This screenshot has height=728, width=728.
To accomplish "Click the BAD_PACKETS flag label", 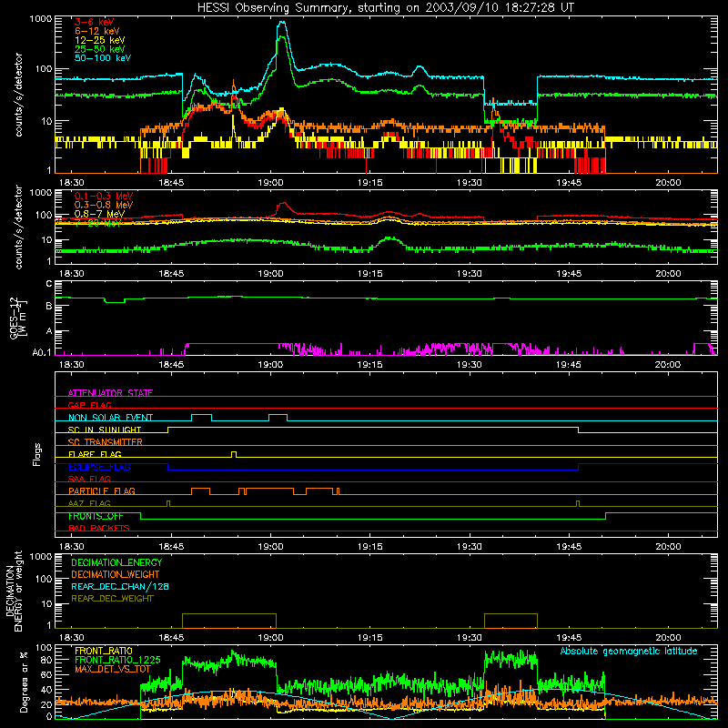I will coord(99,528).
